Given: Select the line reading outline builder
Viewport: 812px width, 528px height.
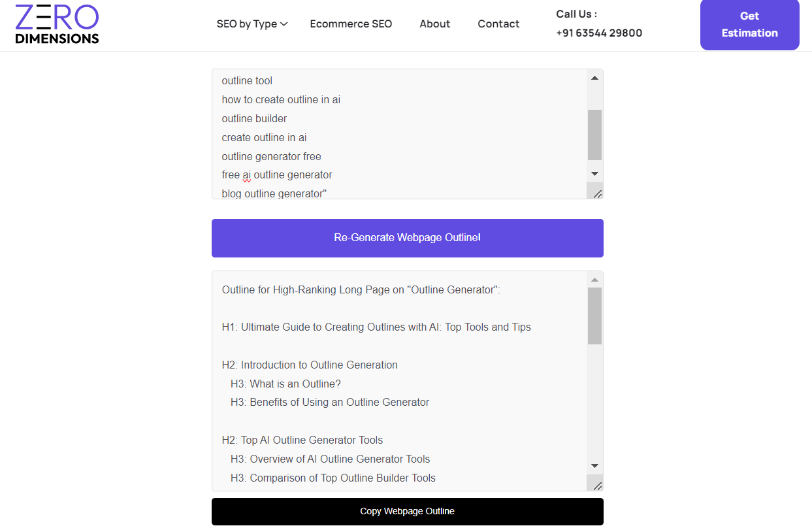Looking at the screenshot, I should coord(254,118).
